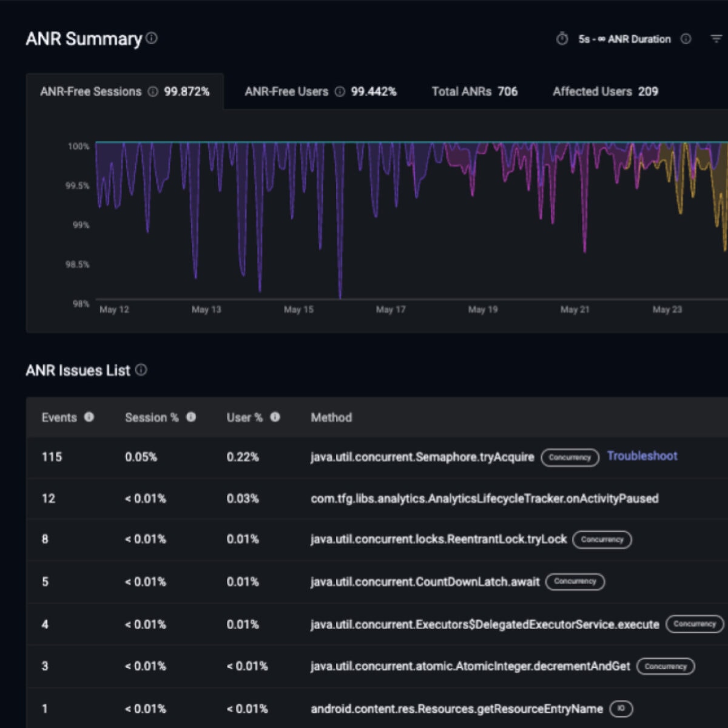The width and height of the screenshot is (728, 728).
Task: Open the Total ANRs tab
Action: pos(474,92)
